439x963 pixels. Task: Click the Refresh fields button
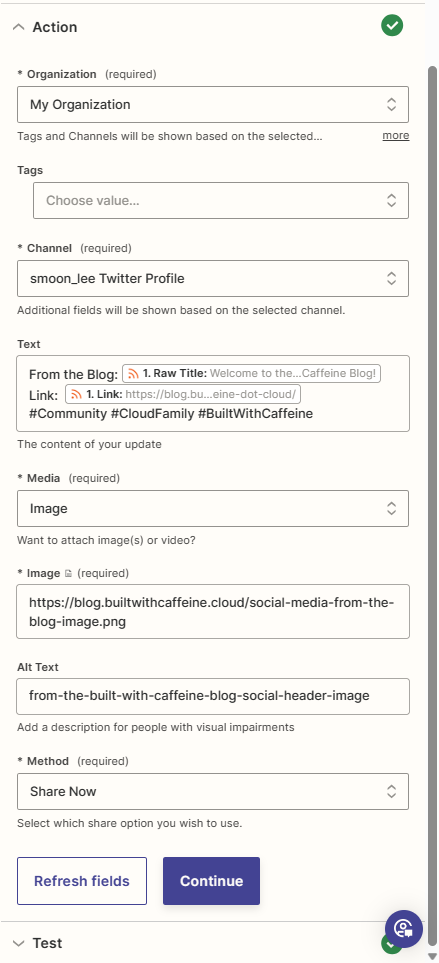[82, 881]
